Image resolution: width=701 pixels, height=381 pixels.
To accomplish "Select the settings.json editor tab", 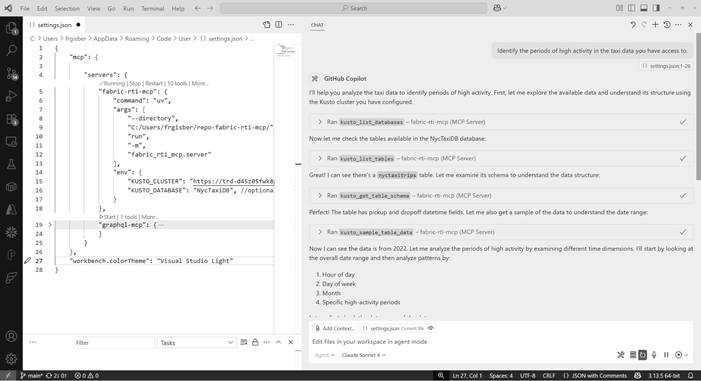I will click(55, 25).
